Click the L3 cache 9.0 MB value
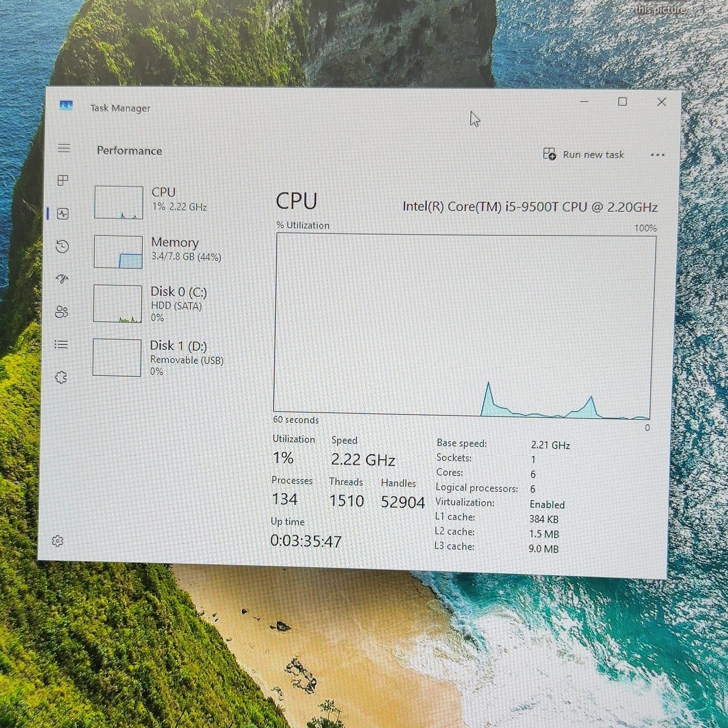The image size is (728, 728). pyautogui.click(x=544, y=549)
